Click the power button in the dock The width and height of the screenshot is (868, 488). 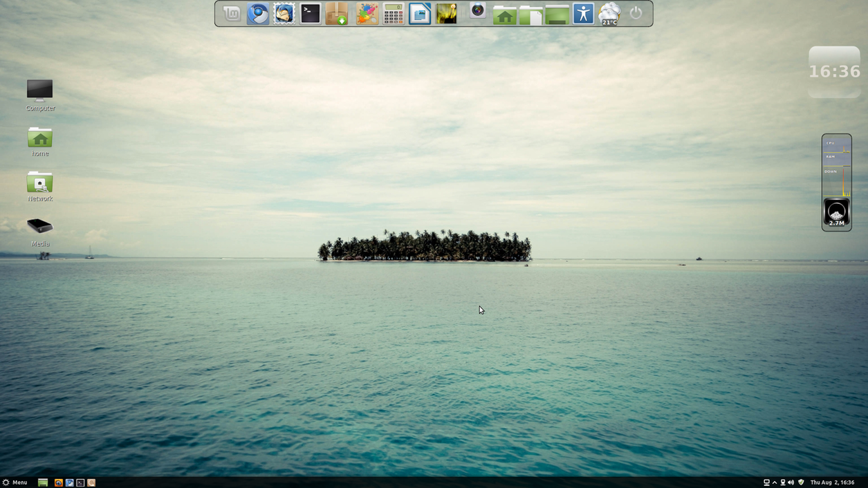tap(636, 13)
